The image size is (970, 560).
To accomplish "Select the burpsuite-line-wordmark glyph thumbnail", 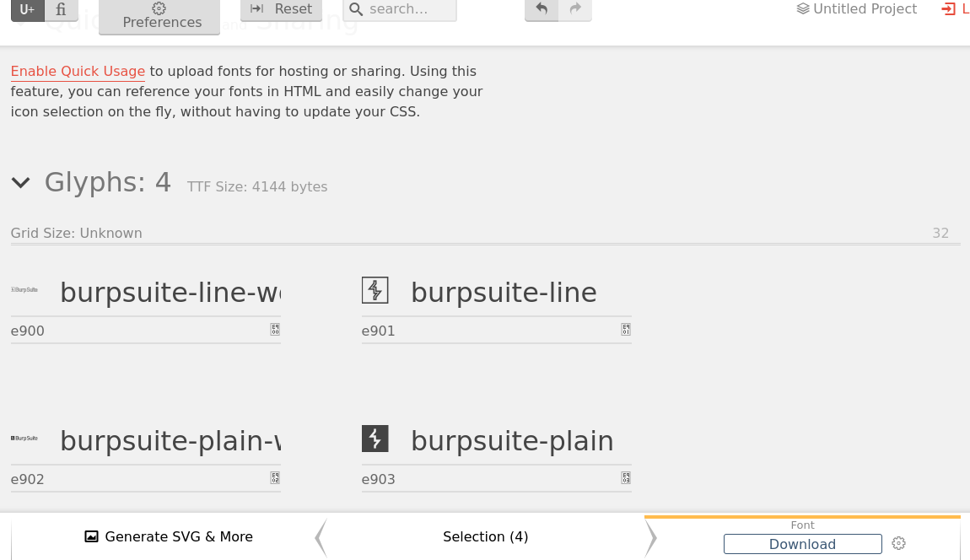I will tap(24, 289).
